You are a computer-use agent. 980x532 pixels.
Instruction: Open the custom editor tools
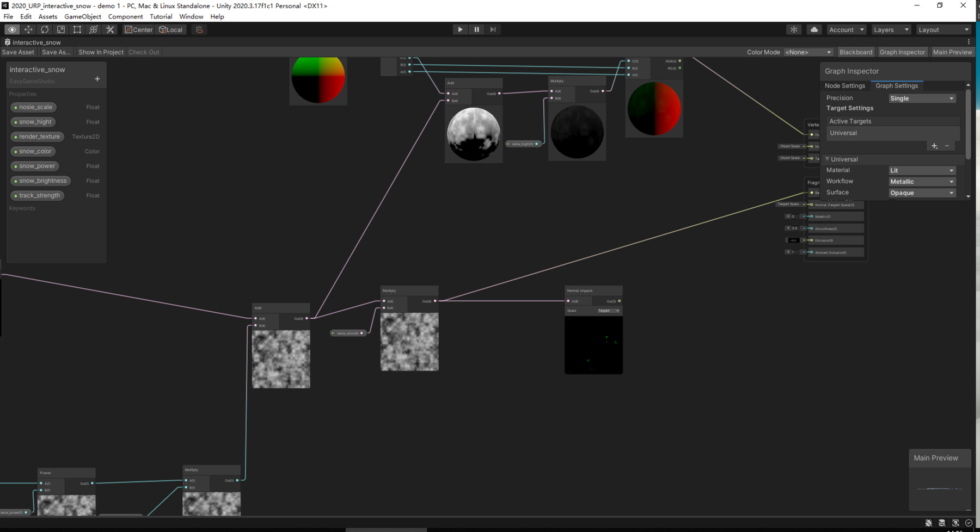[x=110, y=30]
